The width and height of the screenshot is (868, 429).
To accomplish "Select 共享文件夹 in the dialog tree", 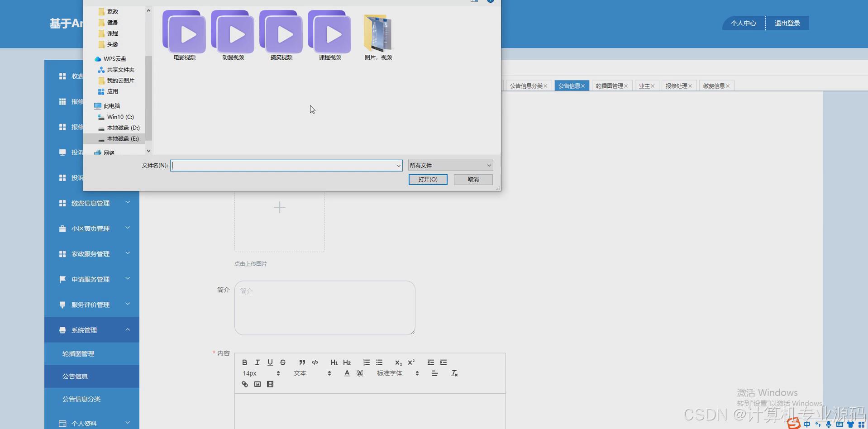I will [x=120, y=70].
